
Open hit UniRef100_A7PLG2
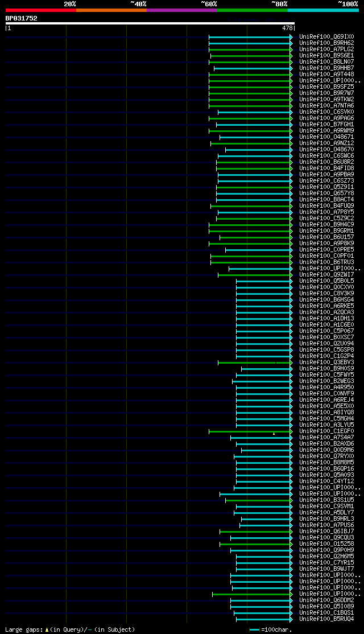pos(327,50)
